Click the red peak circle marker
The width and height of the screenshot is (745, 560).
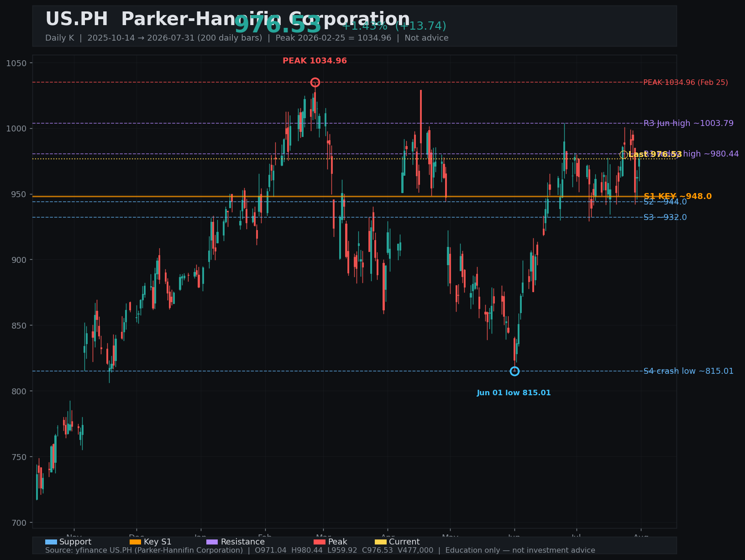(x=315, y=83)
